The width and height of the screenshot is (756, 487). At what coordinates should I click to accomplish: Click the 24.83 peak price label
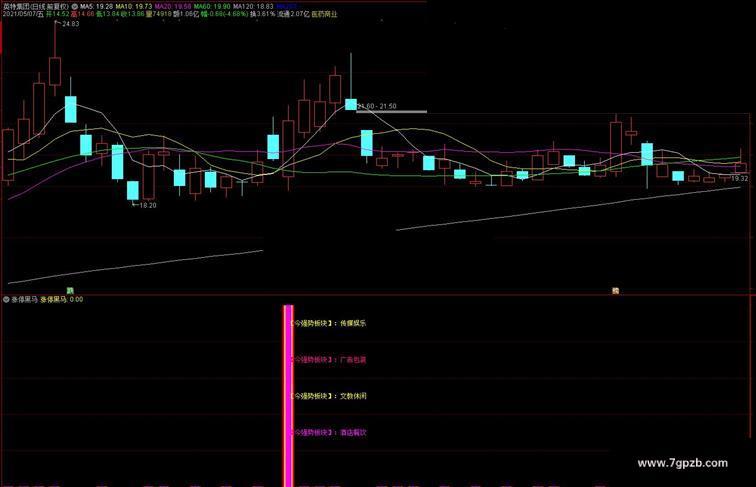(x=71, y=24)
